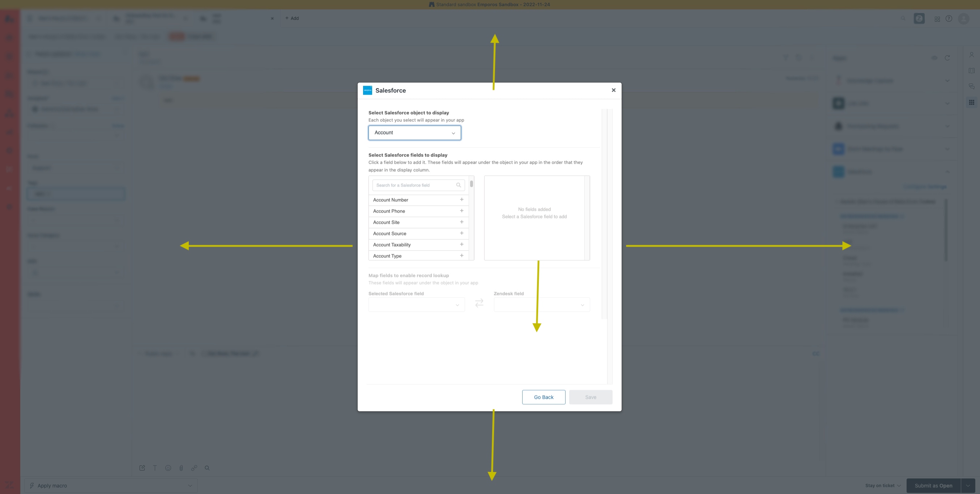Open the apps grid icon in right sidebar
This screenshot has height=494, width=980.
click(x=971, y=102)
